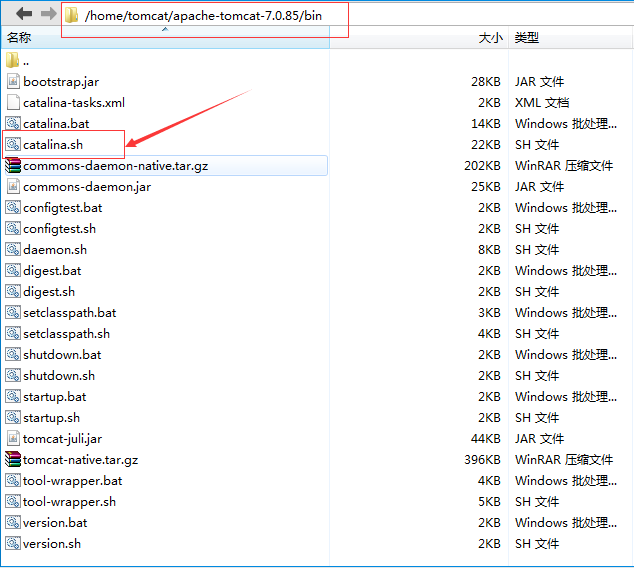Select the version.sh file icon
634x568 pixels.
coord(13,544)
